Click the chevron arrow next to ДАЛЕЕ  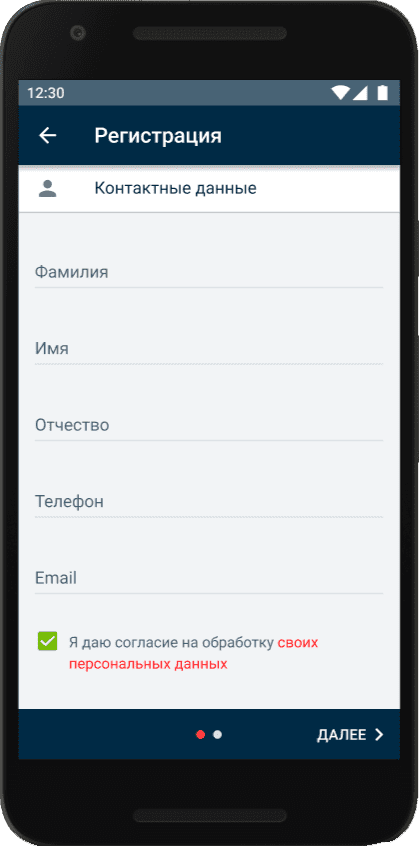tap(379, 734)
